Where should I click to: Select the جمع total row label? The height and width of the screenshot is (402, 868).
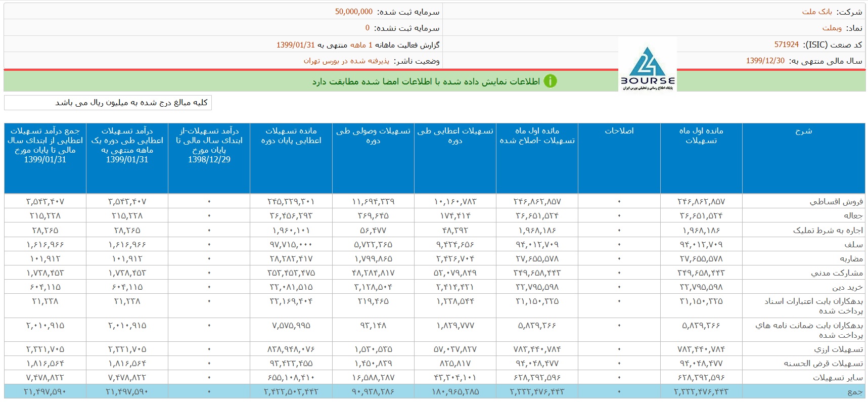pyautogui.click(x=855, y=391)
